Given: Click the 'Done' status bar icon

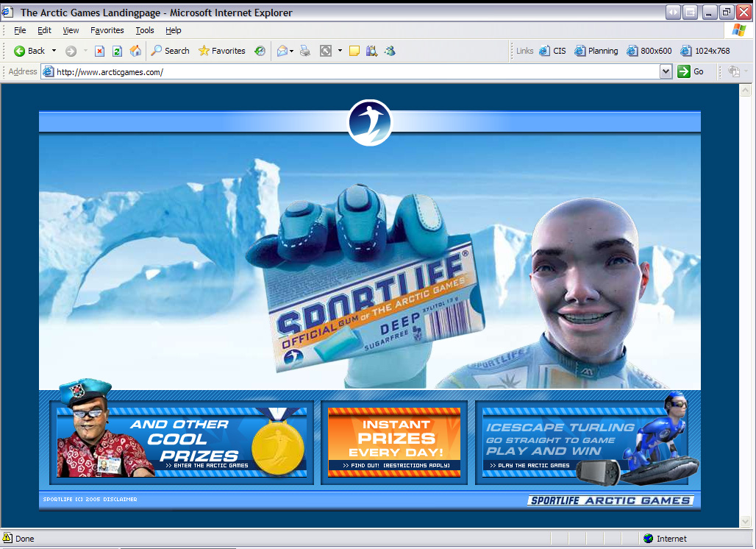Looking at the screenshot, I should 7,538.
